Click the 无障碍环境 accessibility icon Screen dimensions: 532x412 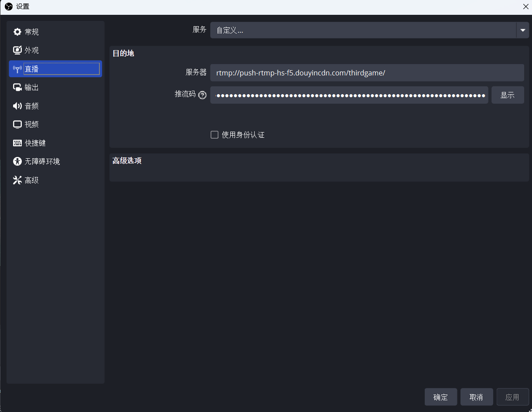click(x=17, y=162)
